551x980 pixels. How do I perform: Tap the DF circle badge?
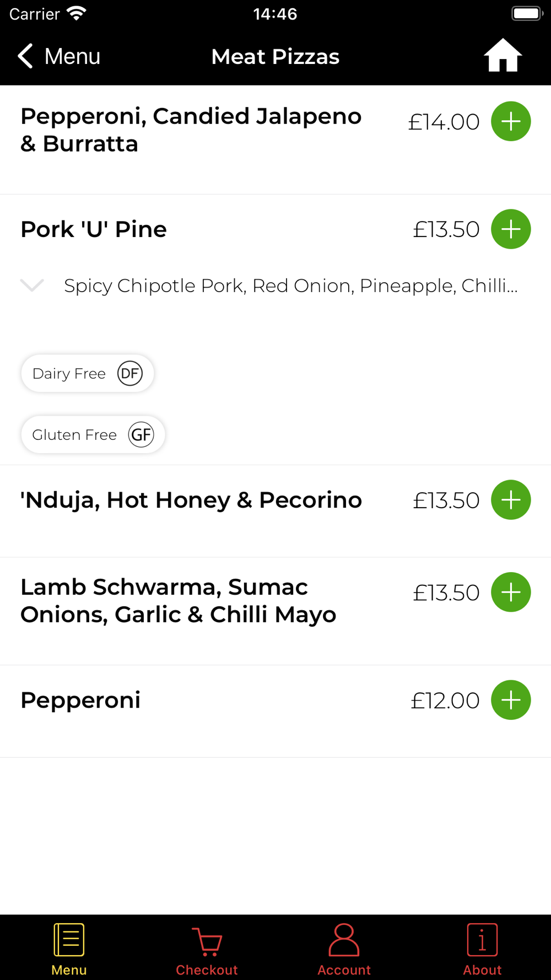130,373
